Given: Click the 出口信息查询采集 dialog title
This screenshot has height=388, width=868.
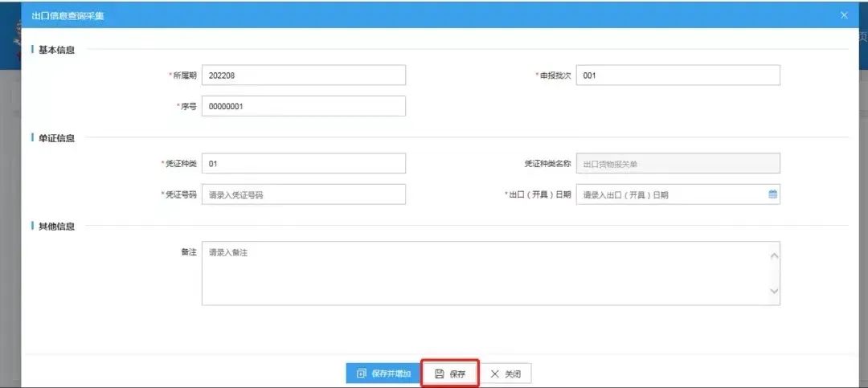Looking at the screenshot, I should click(68, 16).
